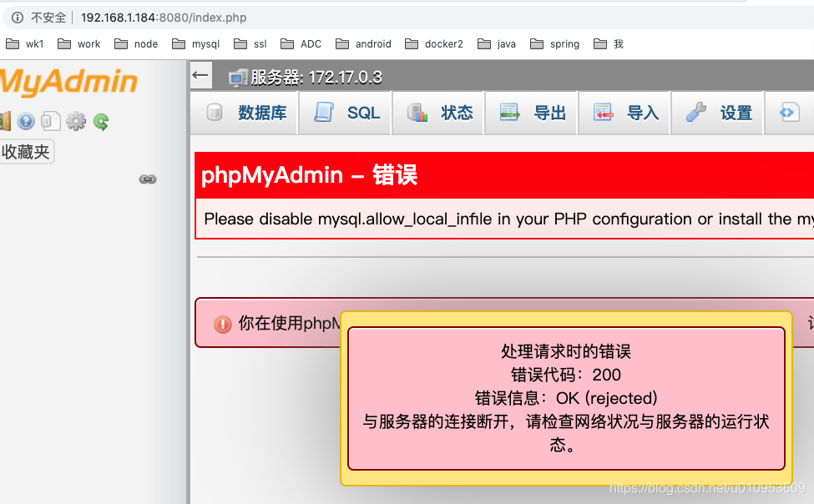
Task: Open the wk1 bookmarks folder
Action: 25,44
